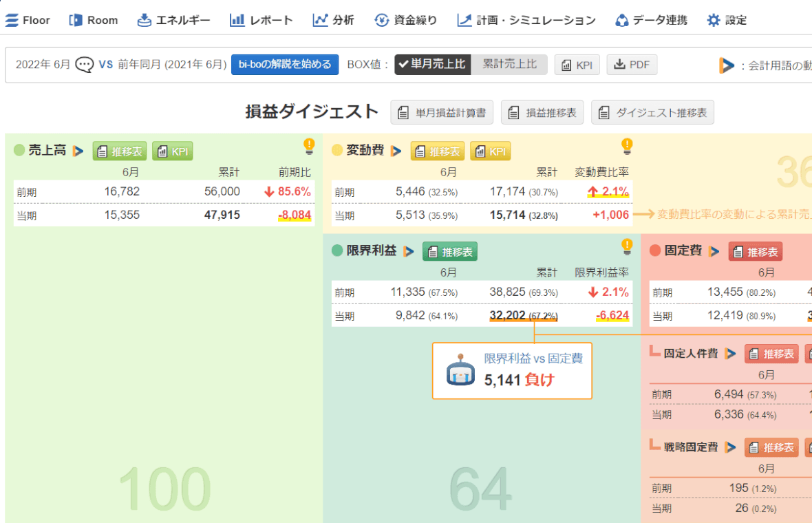This screenshot has height=523, width=812.
Task: Open the 分析 menu
Action: (334, 20)
